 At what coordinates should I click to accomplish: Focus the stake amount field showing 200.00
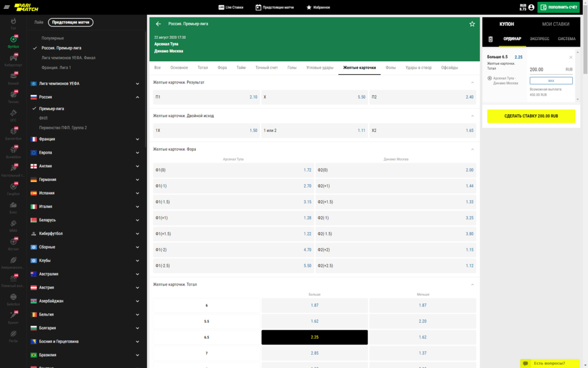coord(546,69)
